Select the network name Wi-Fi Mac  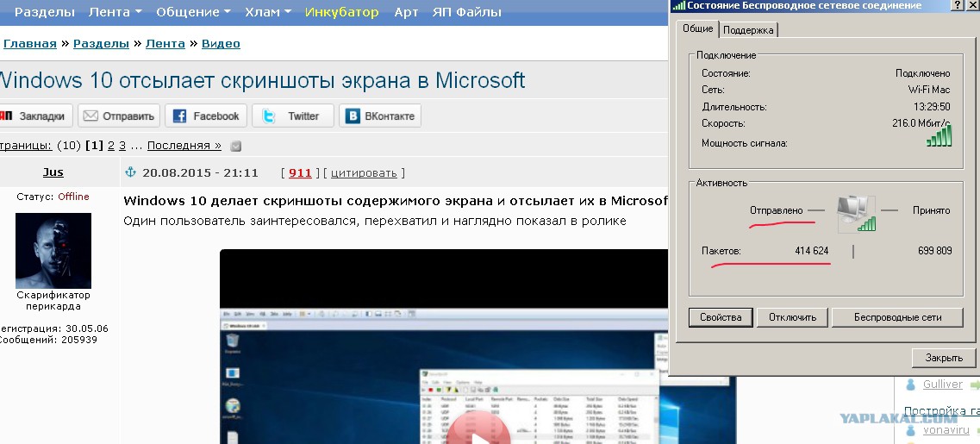929,90
